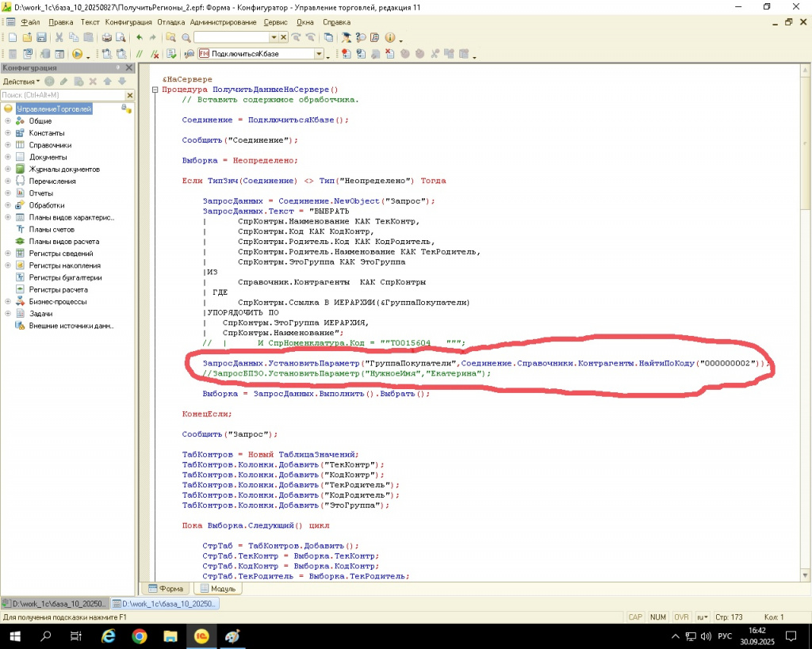The width and height of the screenshot is (812, 649).
Task: Click the Save (floppy disk) icon
Action: 40,37
